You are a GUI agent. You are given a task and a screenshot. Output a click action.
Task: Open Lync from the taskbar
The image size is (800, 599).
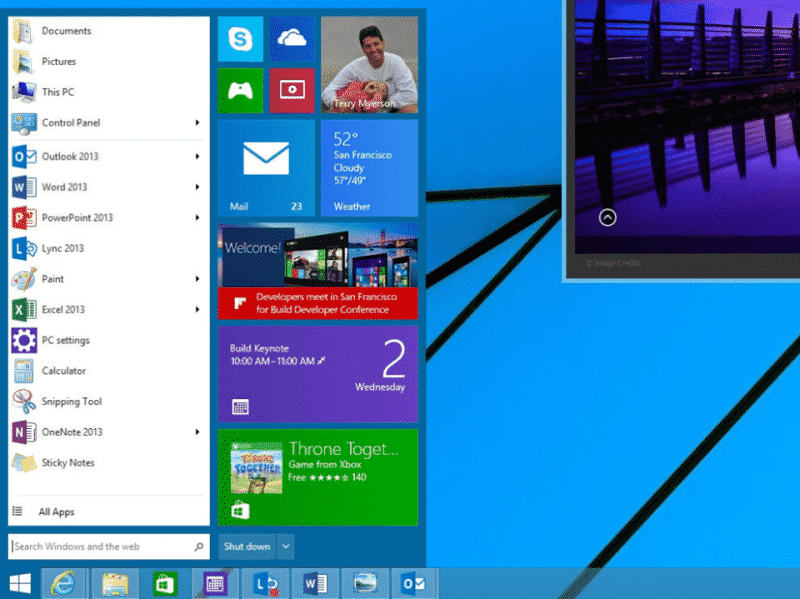point(265,584)
